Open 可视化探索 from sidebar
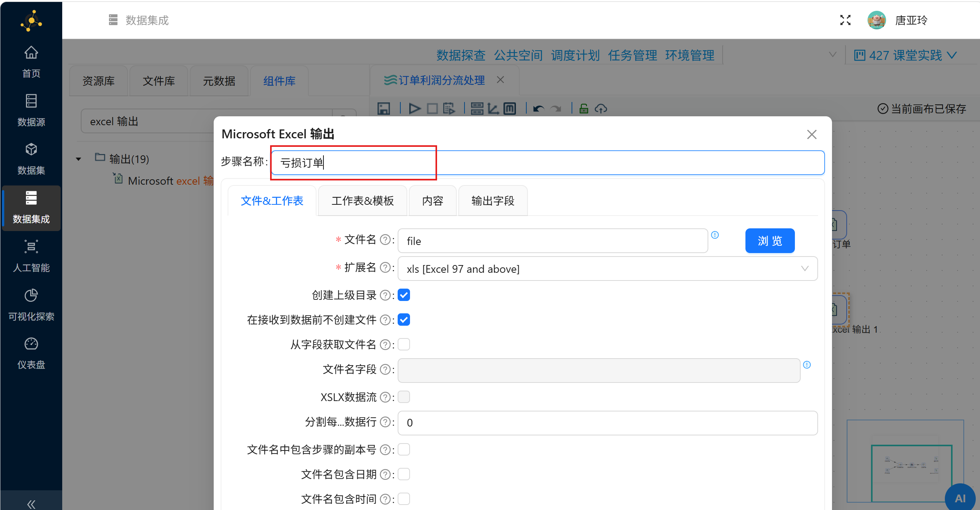The height and width of the screenshot is (510, 980). (31, 304)
